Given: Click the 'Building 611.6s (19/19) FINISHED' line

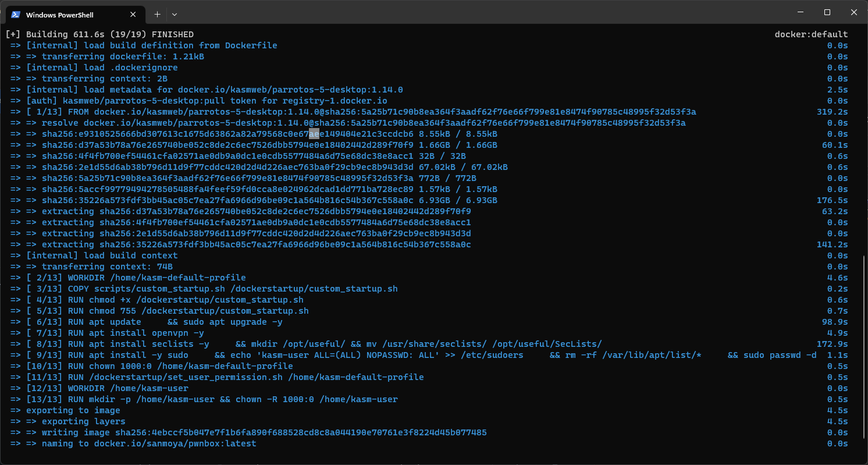Looking at the screenshot, I should click(x=99, y=34).
